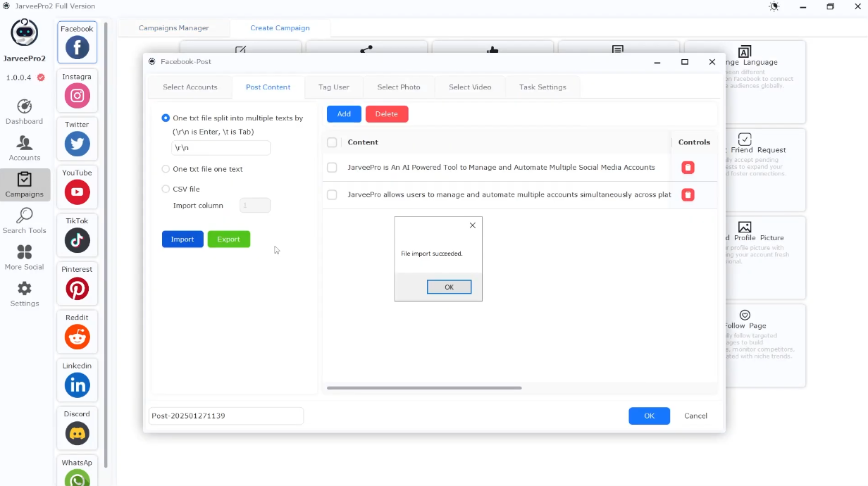
Task: Choose the Twitter platform icon
Action: tap(77, 144)
